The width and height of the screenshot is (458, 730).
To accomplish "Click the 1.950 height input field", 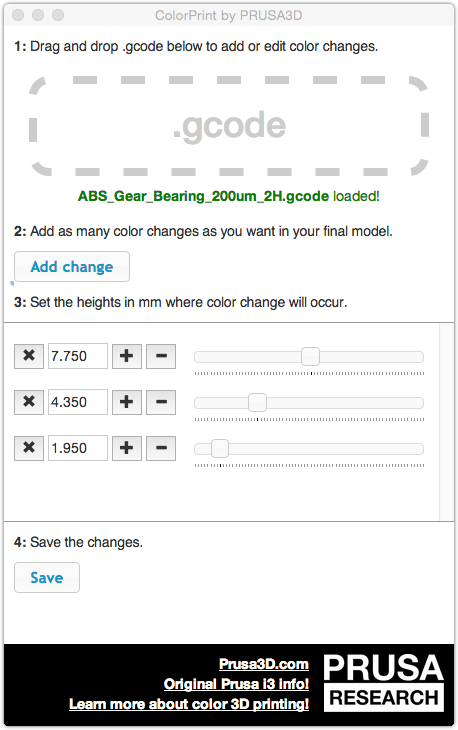I will tap(78, 448).
